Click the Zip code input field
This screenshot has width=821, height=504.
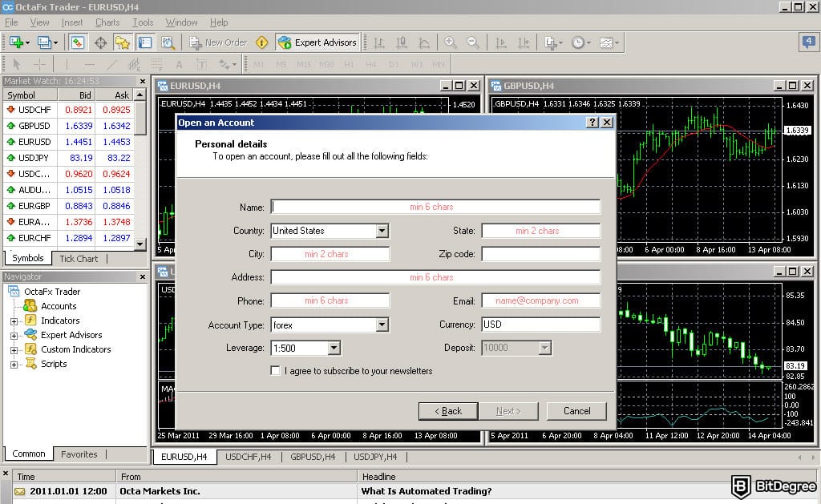click(541, 254)
